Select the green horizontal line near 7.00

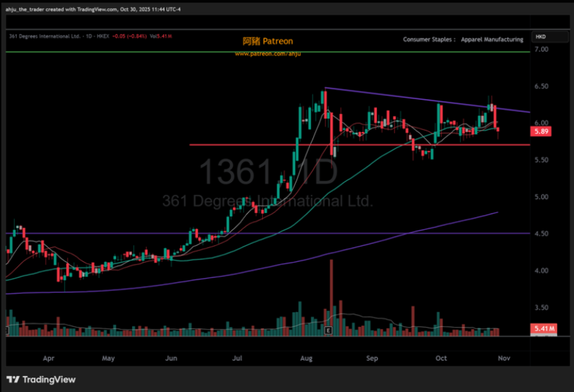tap(169, 52)
